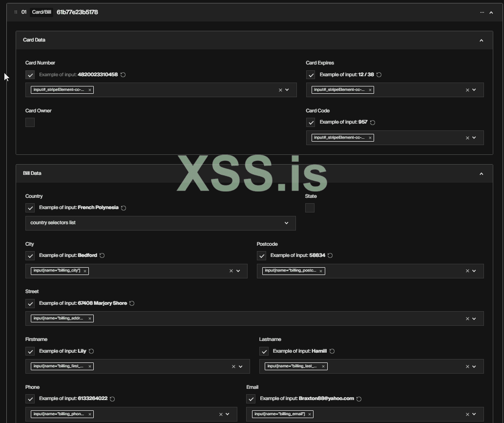
Task: Clear all selectors in Email field
Action: 467,414
